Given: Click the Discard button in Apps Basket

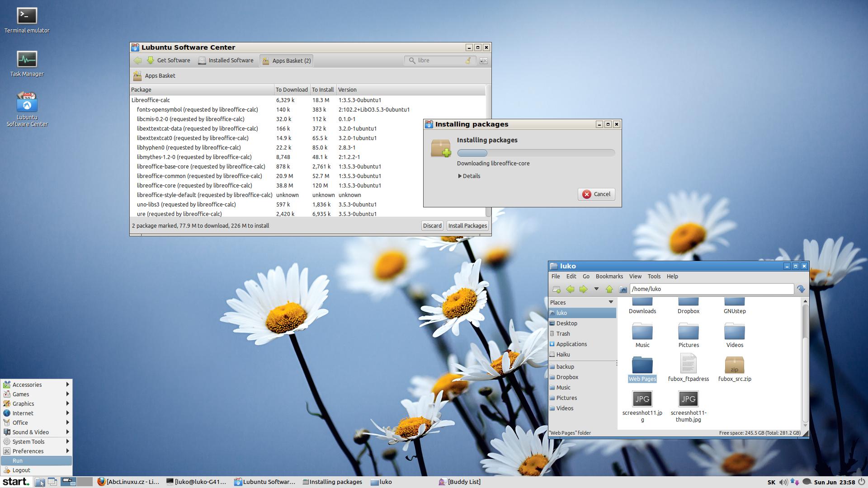Looking at the screenshot, I should point(432,226).
